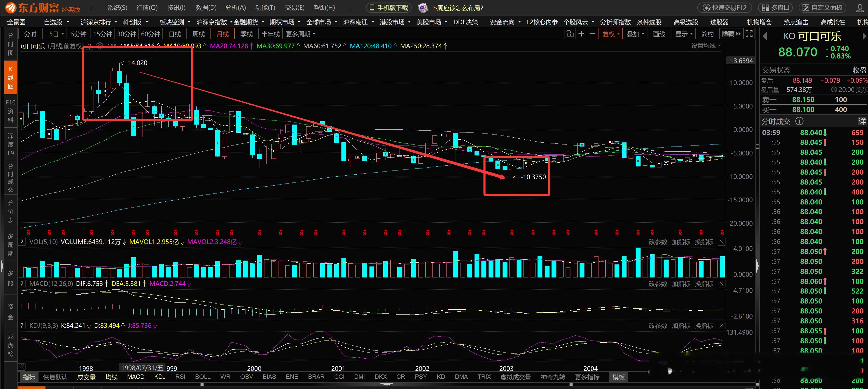The image size is (868, 389).
Task: Open the 更多周期 dropdown
Action: pyautogui.click(x=301, y=34)
